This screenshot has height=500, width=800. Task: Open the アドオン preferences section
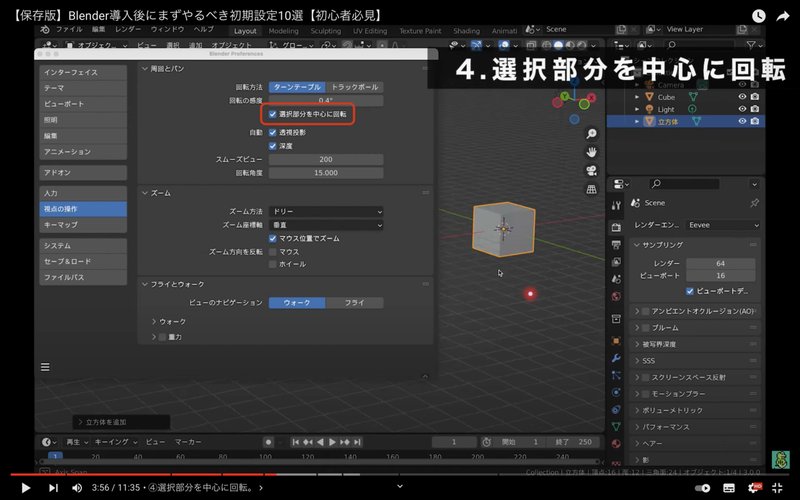click(x=83, y=172)
